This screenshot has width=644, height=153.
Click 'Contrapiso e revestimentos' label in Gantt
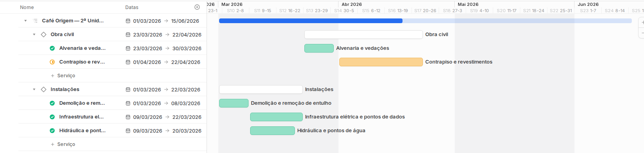pos(459,62)
